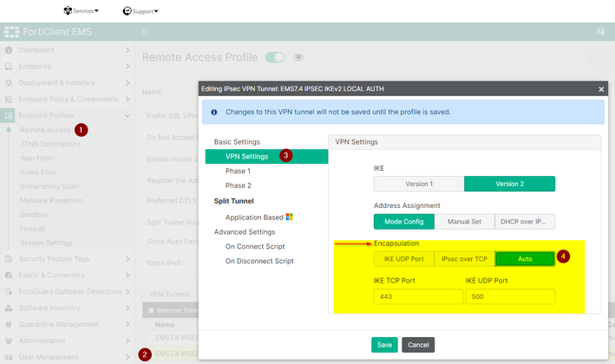The image size is (615, 364).
Task: Open Video Filter profile
Action: [38, 172]
